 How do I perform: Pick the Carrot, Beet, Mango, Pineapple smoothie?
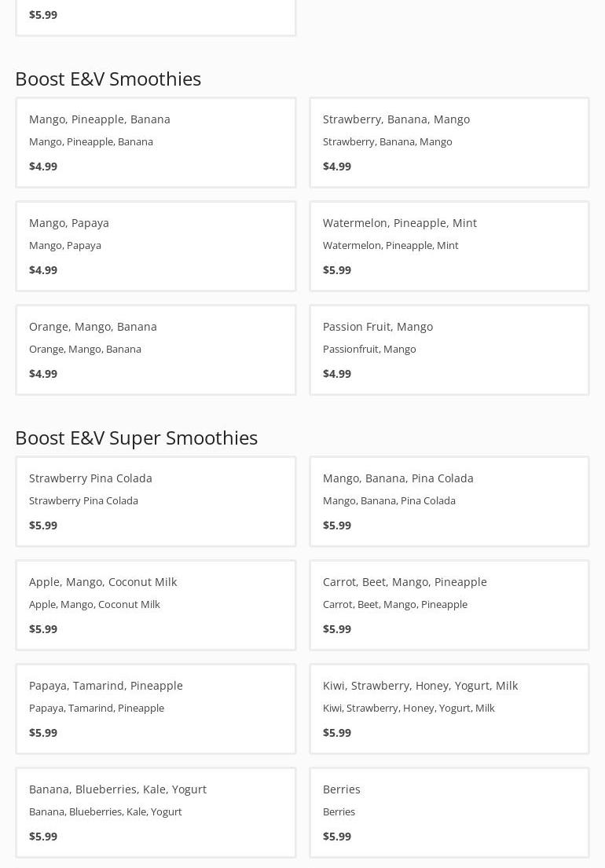449,605
